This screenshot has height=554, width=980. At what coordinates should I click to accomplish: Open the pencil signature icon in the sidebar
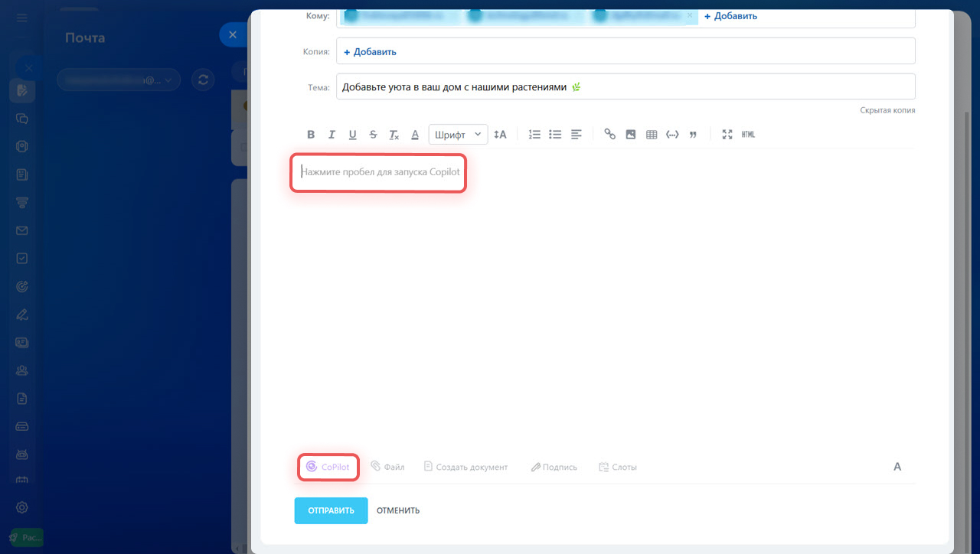pyautogui.click(x=22, y=314)
